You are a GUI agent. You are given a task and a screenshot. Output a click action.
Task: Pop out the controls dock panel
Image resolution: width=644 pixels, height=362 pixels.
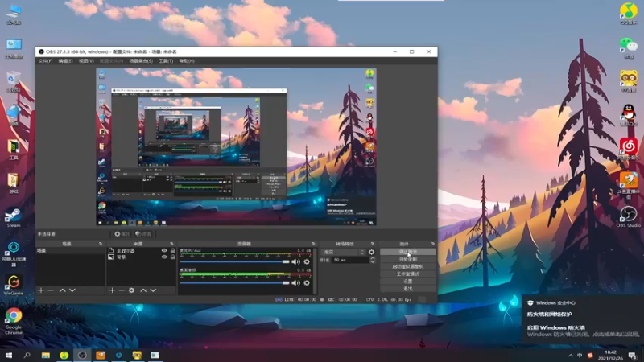(432, 244)
